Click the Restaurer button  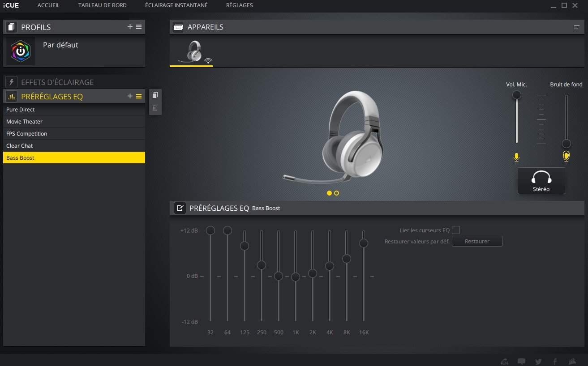click(x=477, y=241)
